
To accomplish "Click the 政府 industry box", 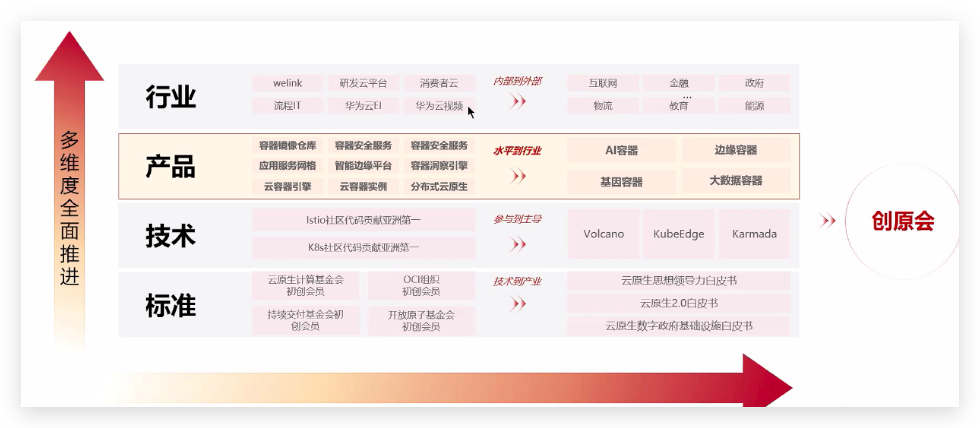I will click(754, 83).
